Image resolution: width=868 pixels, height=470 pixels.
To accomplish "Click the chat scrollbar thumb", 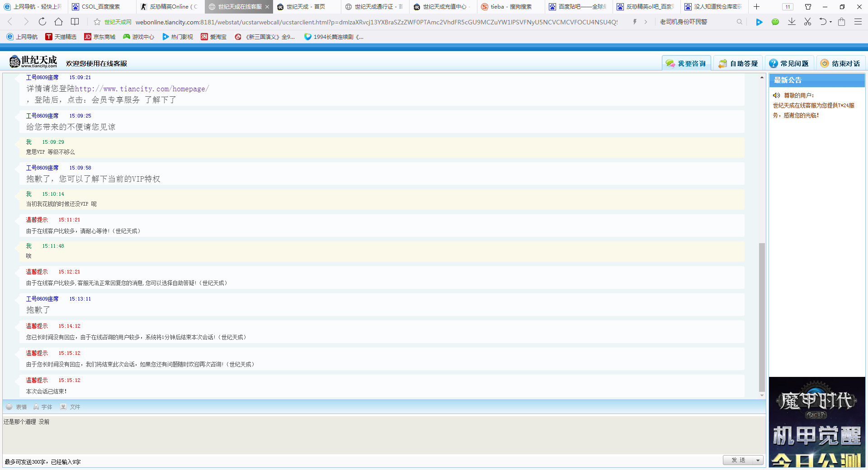I will click(762, 317).
